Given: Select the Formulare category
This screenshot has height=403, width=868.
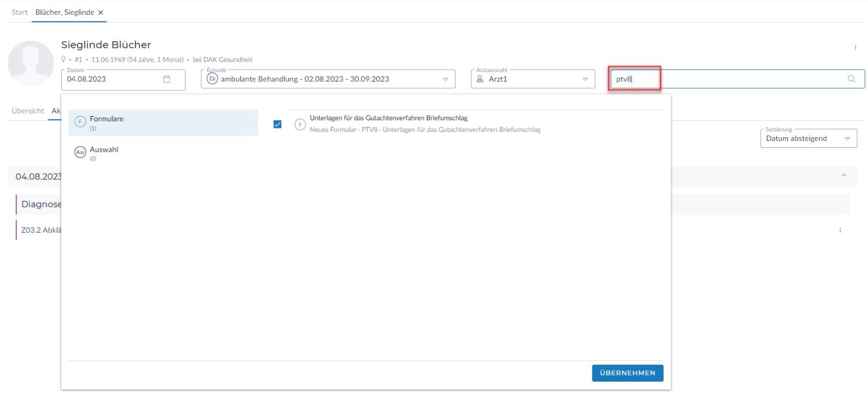Looking at the screenshot, I should click(x=163, y=123).
